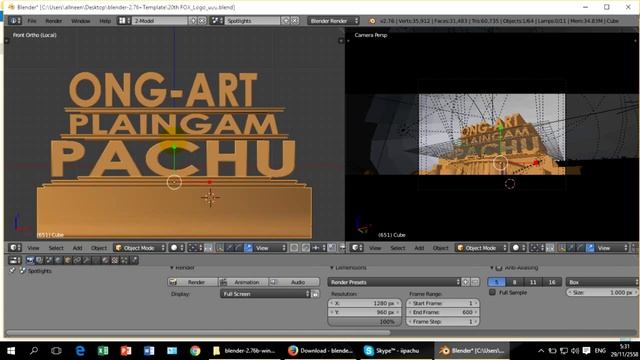Click the screen layout browse icon beside 2-Model
The height and width of the screenshot is (360, 640).
tap(124, 20)
